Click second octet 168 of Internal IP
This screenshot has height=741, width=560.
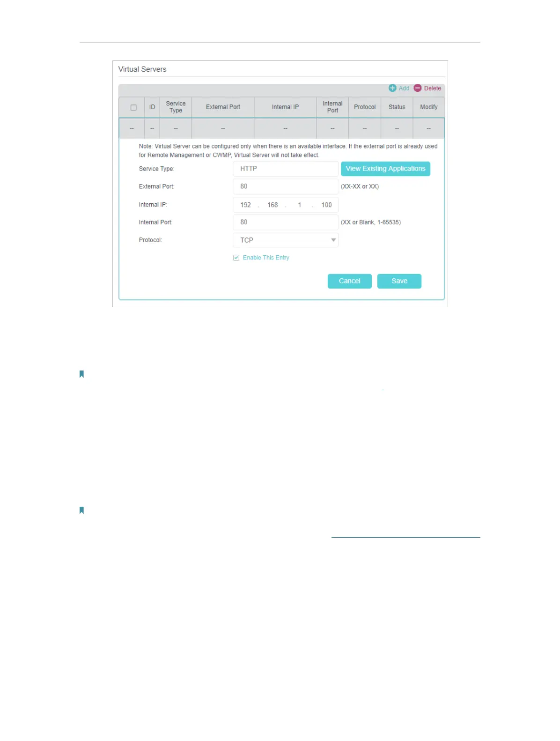pos(273,205)
